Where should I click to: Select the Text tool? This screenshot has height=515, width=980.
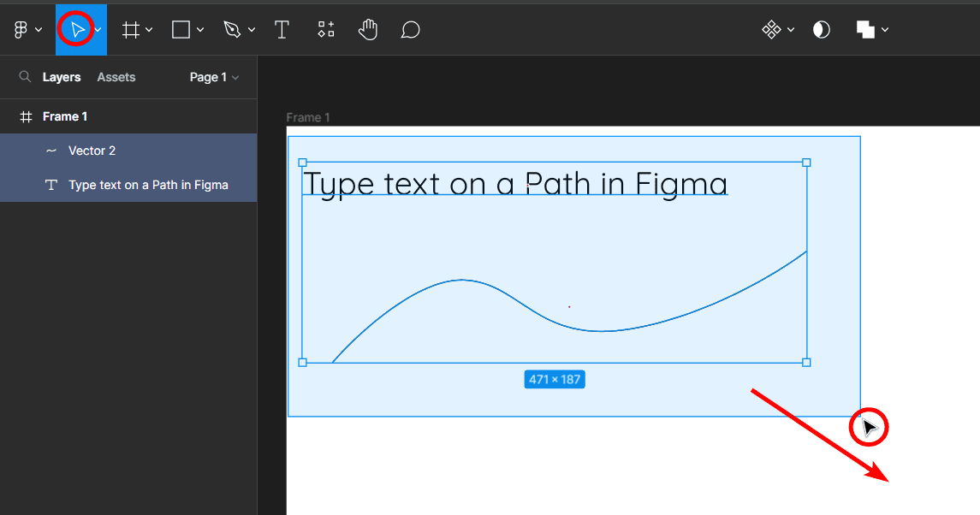(282, 29)
